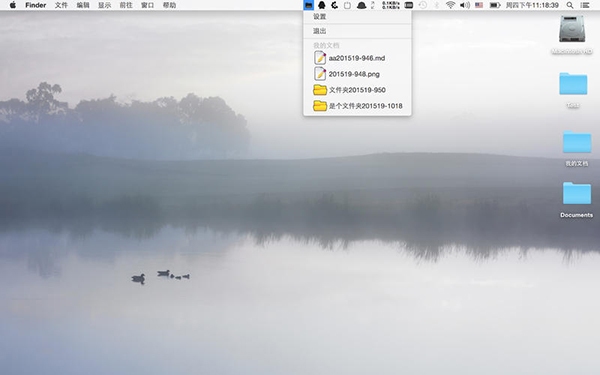600x375 pixels.
Task: Click the rounded square outline menu bar icon
Action: pyautogui.click(x=347, y=5)
